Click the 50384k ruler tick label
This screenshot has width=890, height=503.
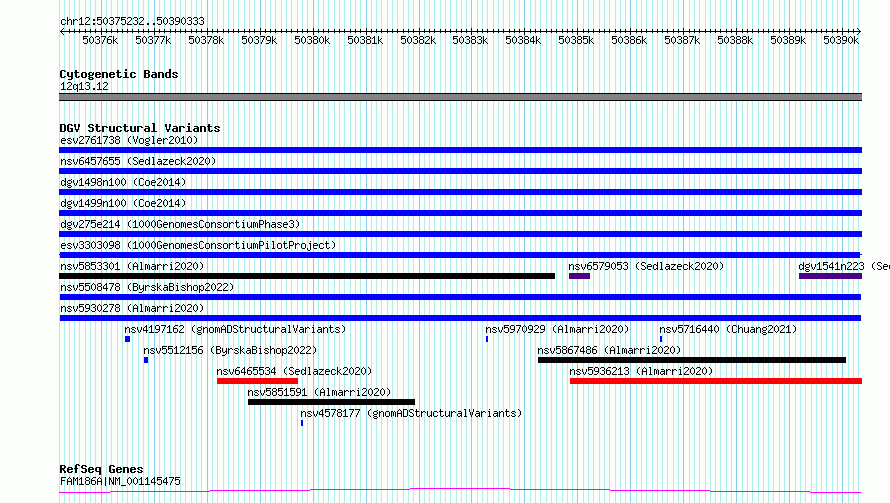click(523, 40)
